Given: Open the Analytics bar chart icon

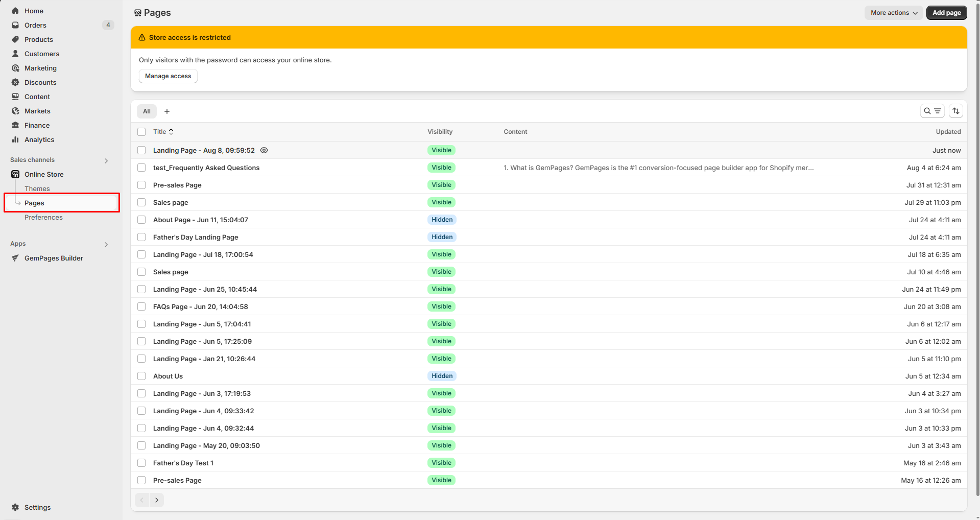Looking at the screenshot, I should click(15, 139).
